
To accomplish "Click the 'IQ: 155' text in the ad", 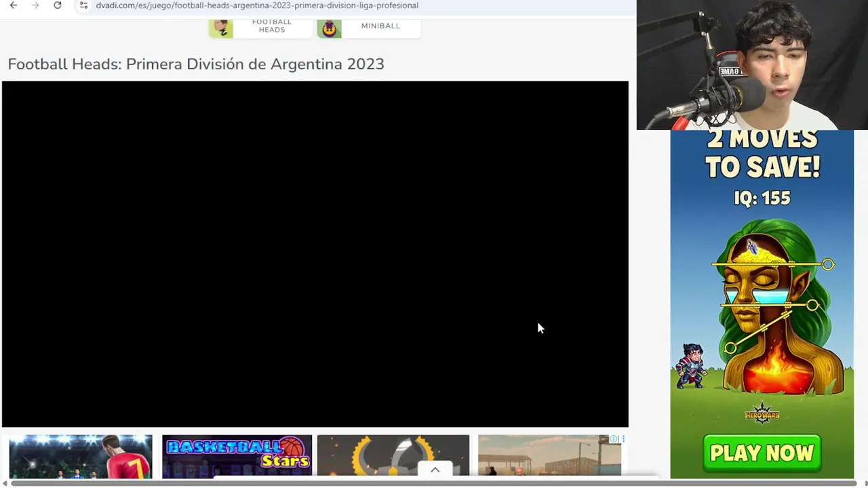I will click(x=762, y=198).
